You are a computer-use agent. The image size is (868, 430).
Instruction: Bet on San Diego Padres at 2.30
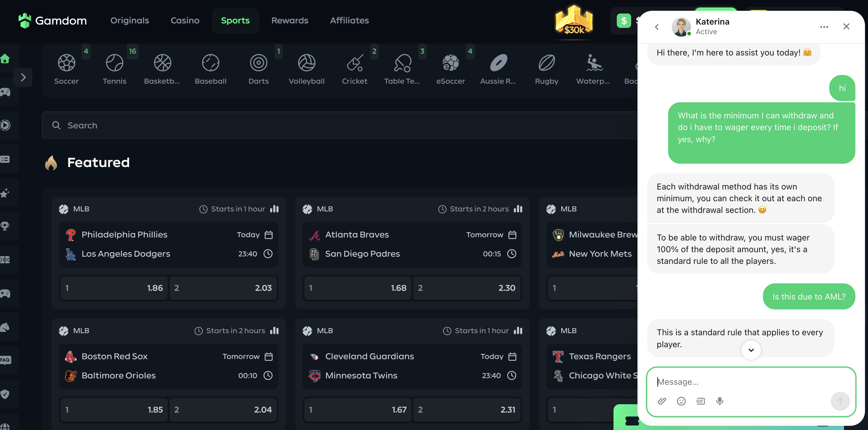pyautogui.click(x=467, y=288)
